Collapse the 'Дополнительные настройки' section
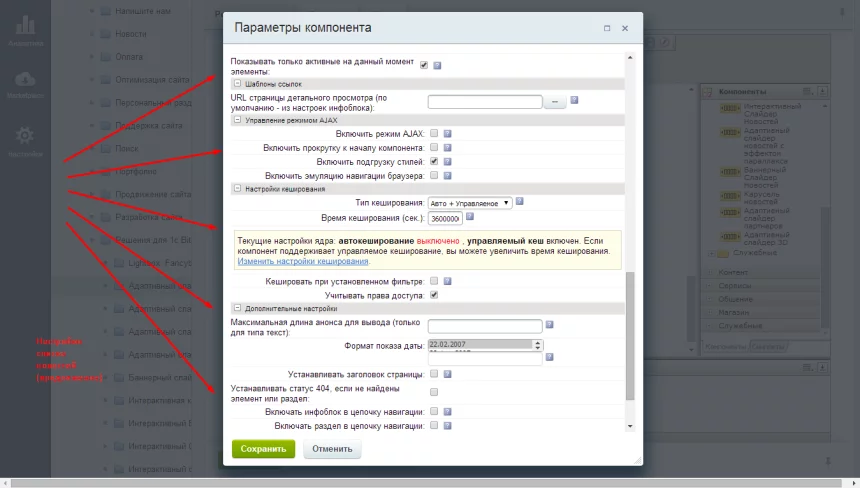Viewport: 860px width, 488px height. click(x=237, y=309)
